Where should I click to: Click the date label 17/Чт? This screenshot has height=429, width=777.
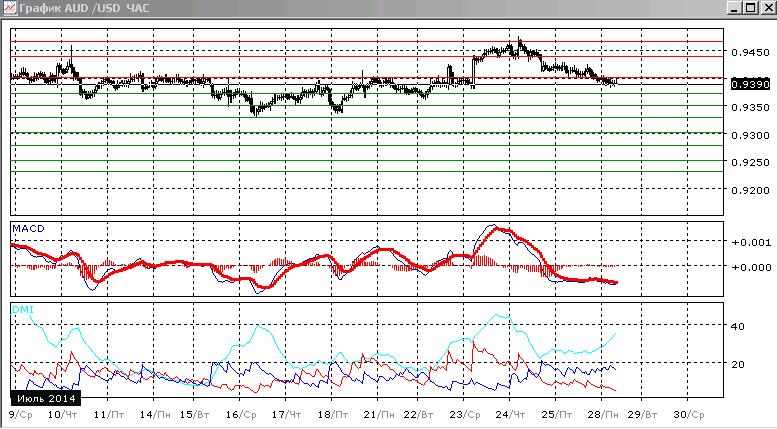(286, 415)
